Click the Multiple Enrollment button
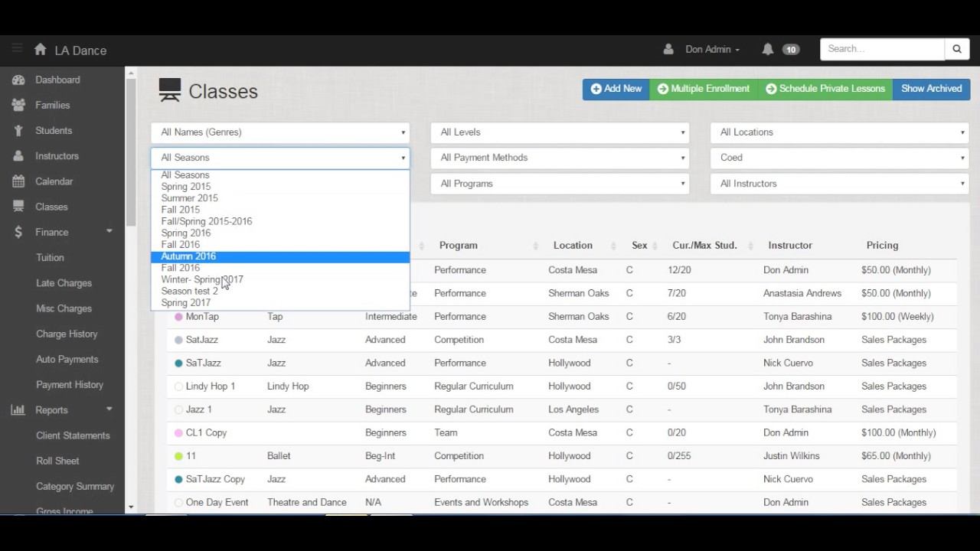This screenshot has width=980, height=551. [x=704, y=89]
